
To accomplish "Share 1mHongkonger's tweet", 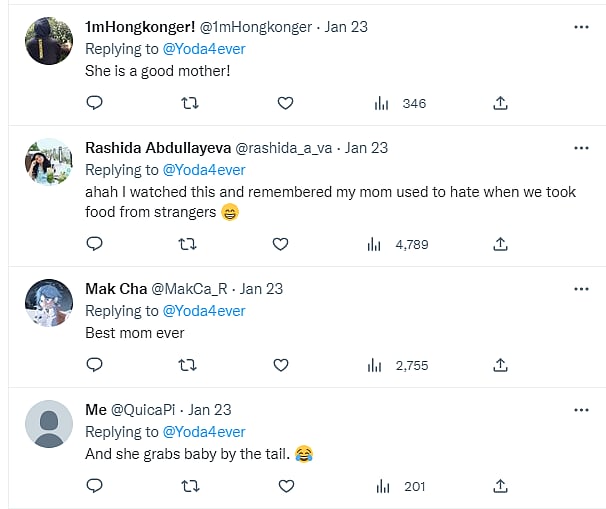I will coord(501,102).
